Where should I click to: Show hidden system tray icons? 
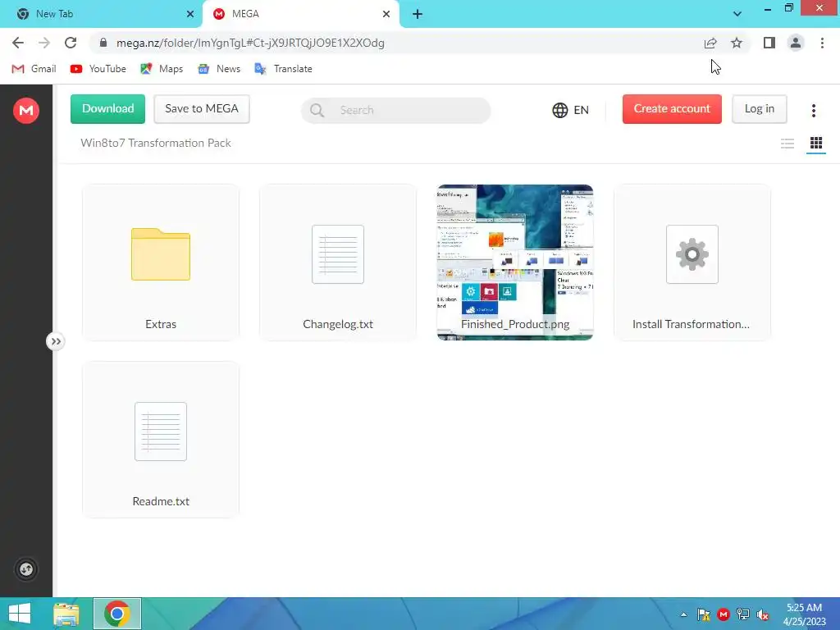click(x=683, y=614)
